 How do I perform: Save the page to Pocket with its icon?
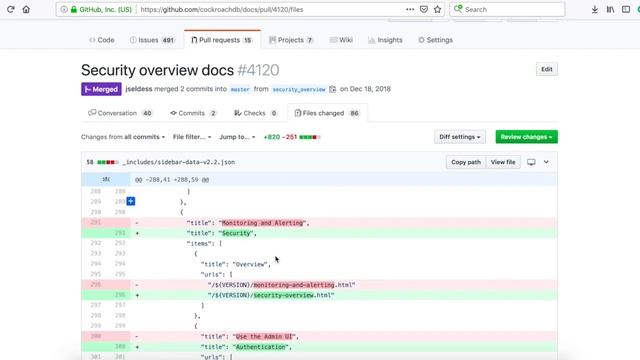[424, 9]
